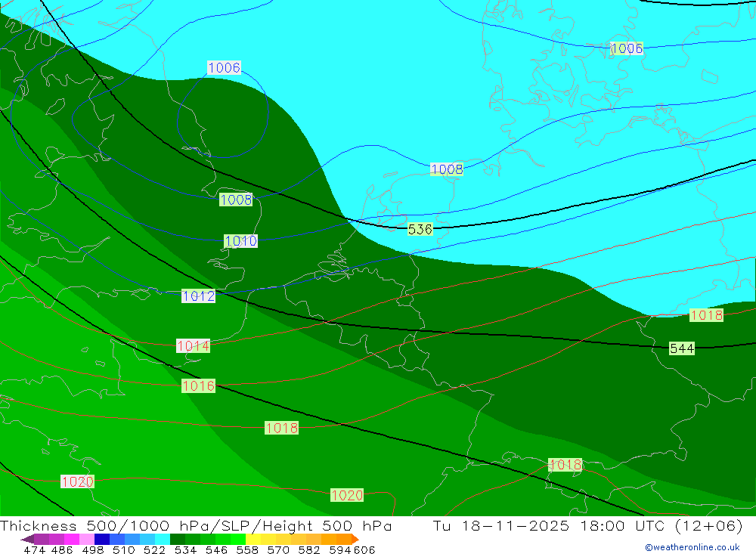Screen dimensions: 756x554
Task: Select the 1020 label with white background
Action: (77, 481)
